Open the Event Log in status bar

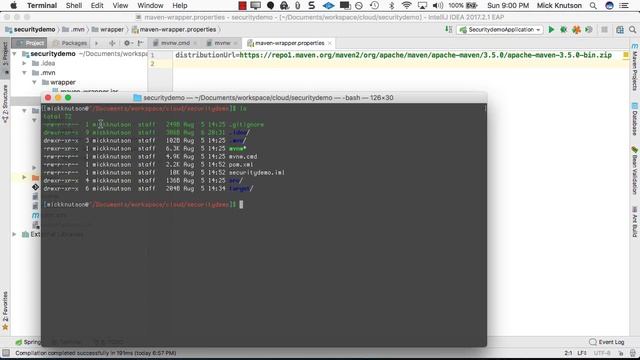(607, 342)
